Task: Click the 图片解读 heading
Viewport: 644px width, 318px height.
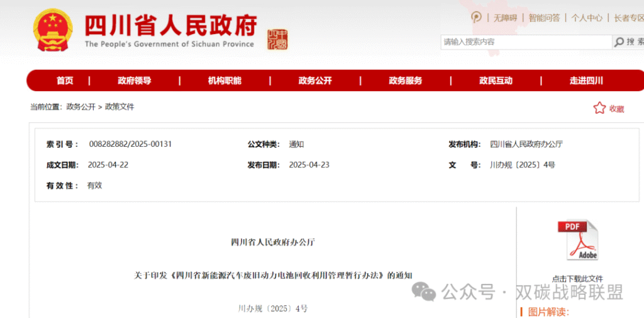Action: (x=548, y=312)
